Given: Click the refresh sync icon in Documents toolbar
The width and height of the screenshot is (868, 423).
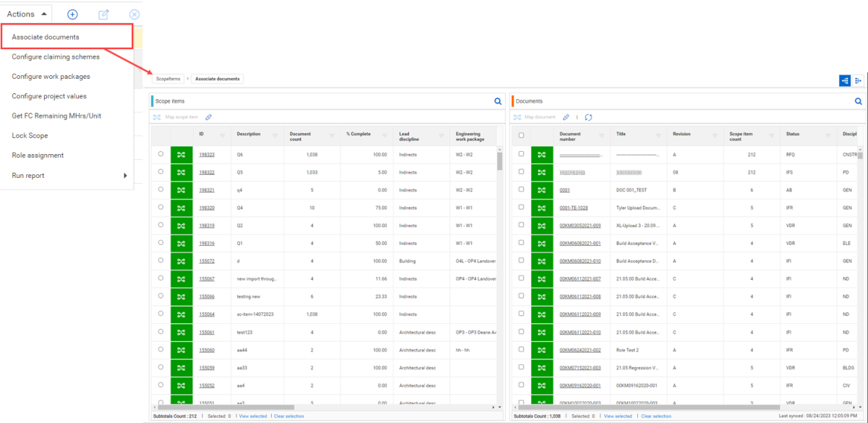Looking at the screenshot, I should [588, 117].
